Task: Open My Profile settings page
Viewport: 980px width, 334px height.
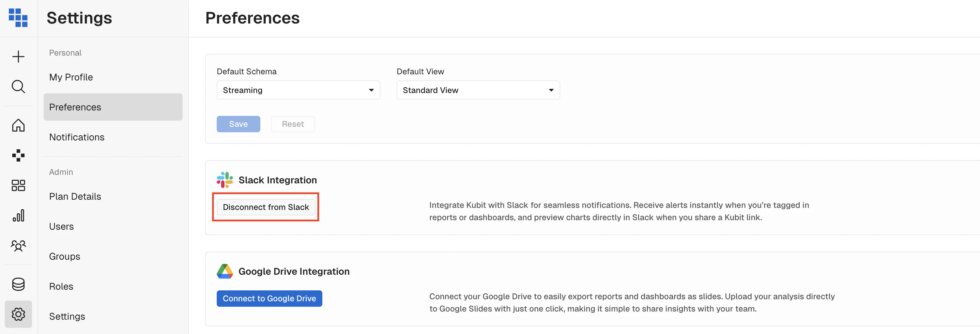Action: [x=71, y=77]
